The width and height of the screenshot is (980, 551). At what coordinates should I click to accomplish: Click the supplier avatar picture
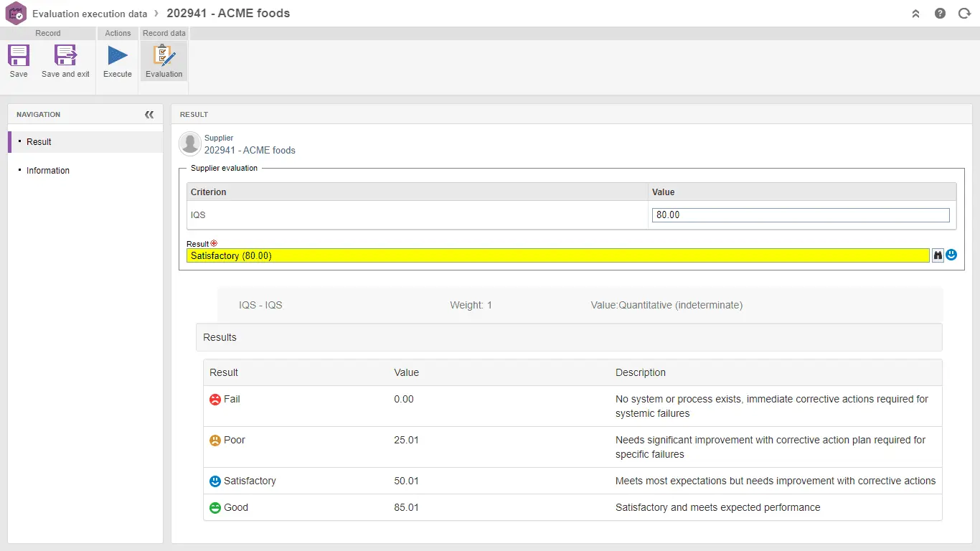coord(190,143)
